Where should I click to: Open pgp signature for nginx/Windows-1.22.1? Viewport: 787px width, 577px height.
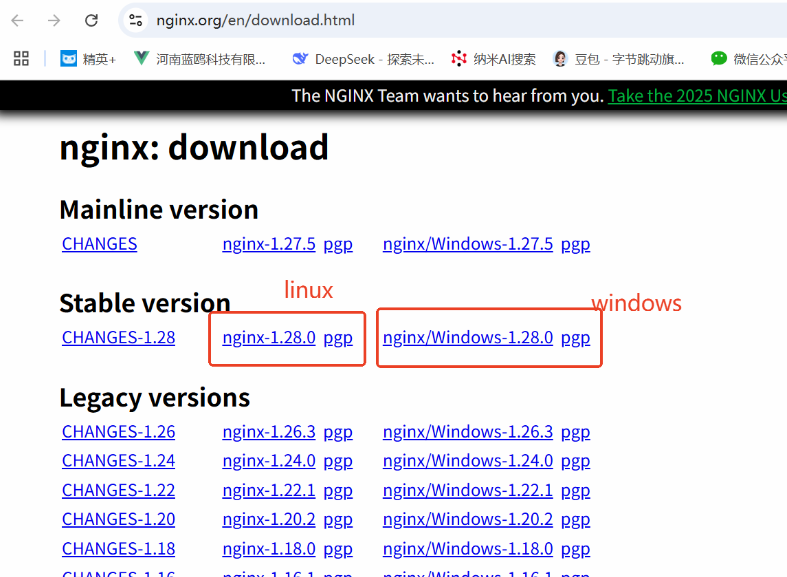click(575, 491)
